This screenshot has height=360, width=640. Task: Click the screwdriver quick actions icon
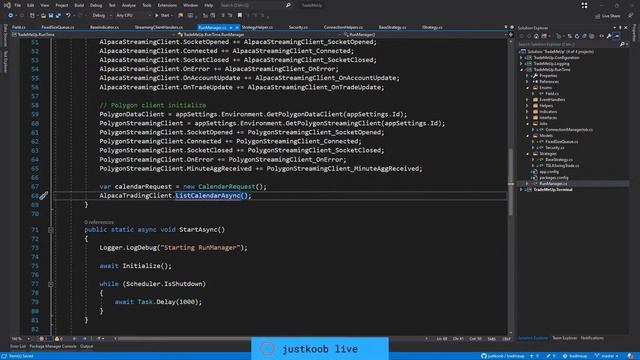tap(44, 196)
